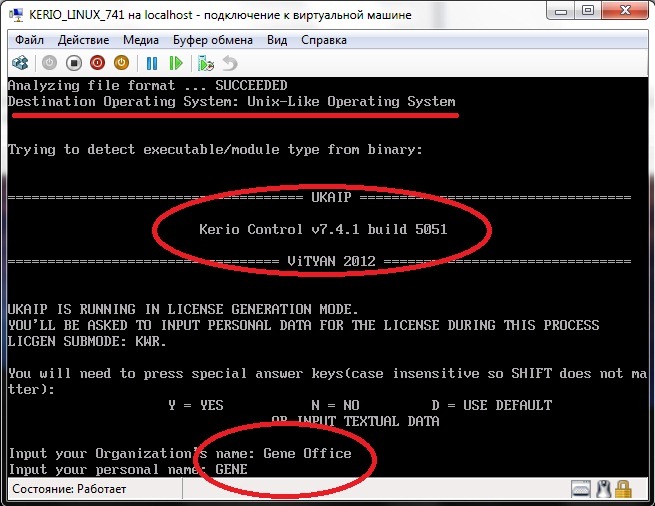Click the greyed-out Start VM power icon
Image resolution: width=655 pixels, height=506 pixels.
tap(50, 62)
